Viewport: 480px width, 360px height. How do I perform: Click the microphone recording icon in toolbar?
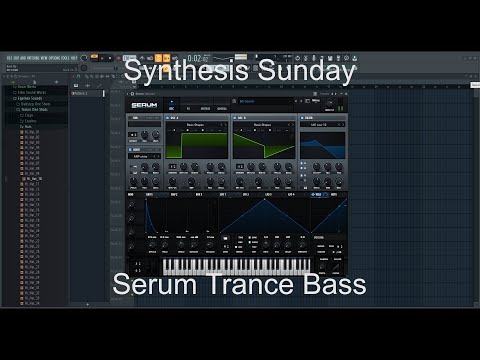(314, 58)
